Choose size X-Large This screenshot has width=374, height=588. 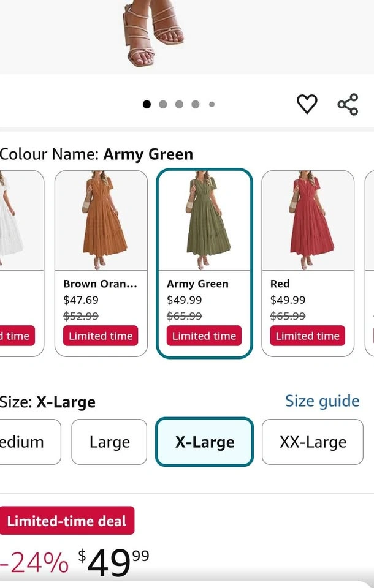(x=204, y=442)
